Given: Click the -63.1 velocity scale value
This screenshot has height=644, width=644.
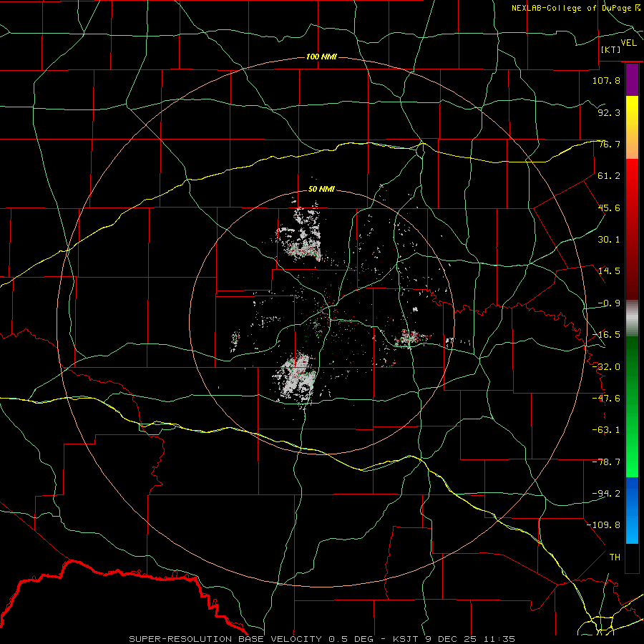Looking at the screenshot, I should (x=606, y=430).
